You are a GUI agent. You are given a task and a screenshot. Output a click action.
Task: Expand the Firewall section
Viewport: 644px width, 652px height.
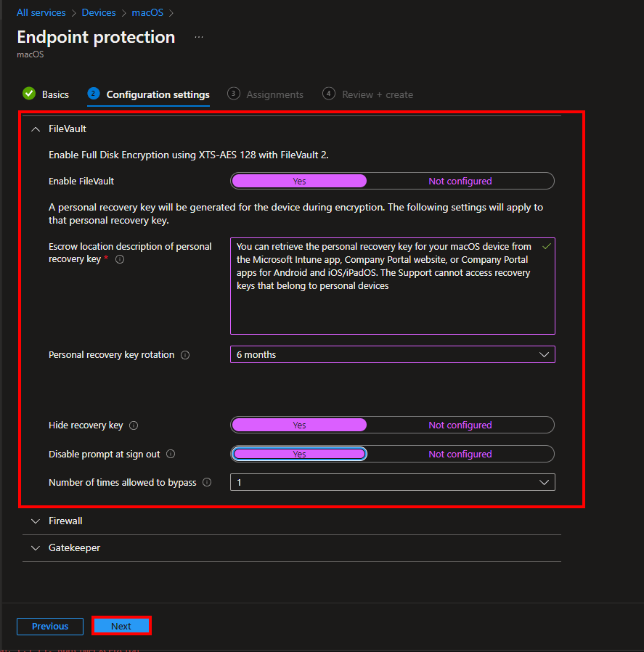pyautogui.click(x=65, y=521)
